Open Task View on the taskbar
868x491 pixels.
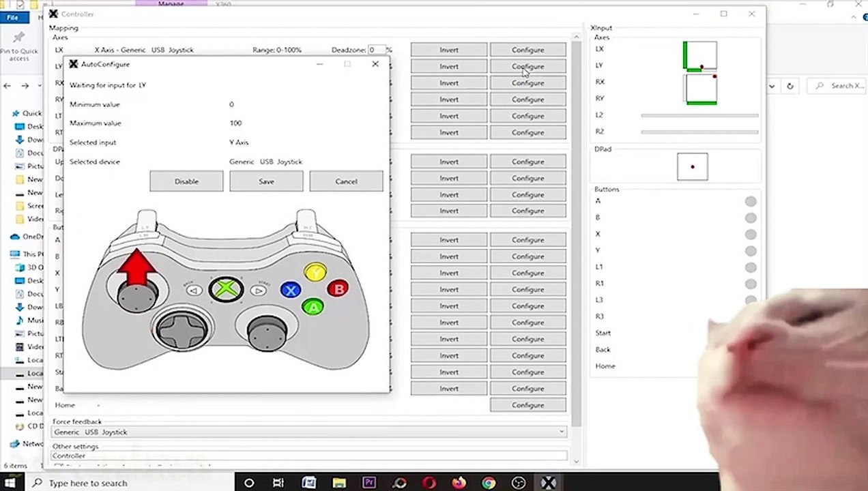click(x=278, y=483)
